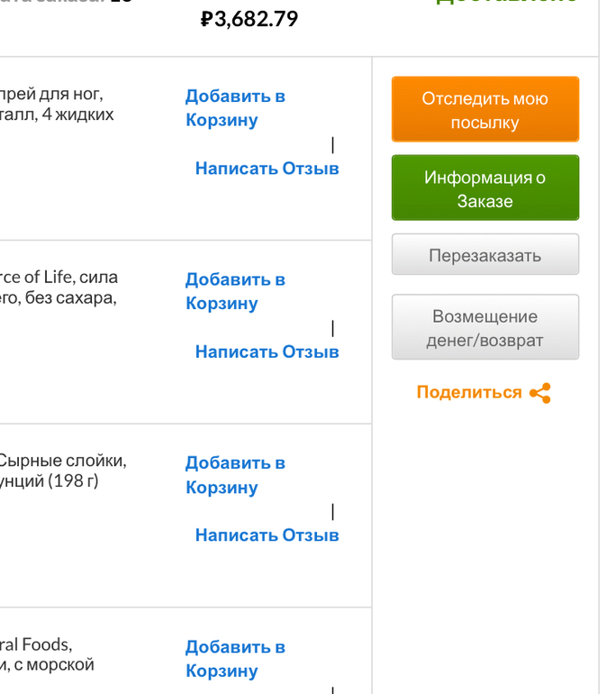The width and height of the screenshot is (616, 694).
Task: Добавить в Корзину for the foot spray
Action: click(235, 108)
